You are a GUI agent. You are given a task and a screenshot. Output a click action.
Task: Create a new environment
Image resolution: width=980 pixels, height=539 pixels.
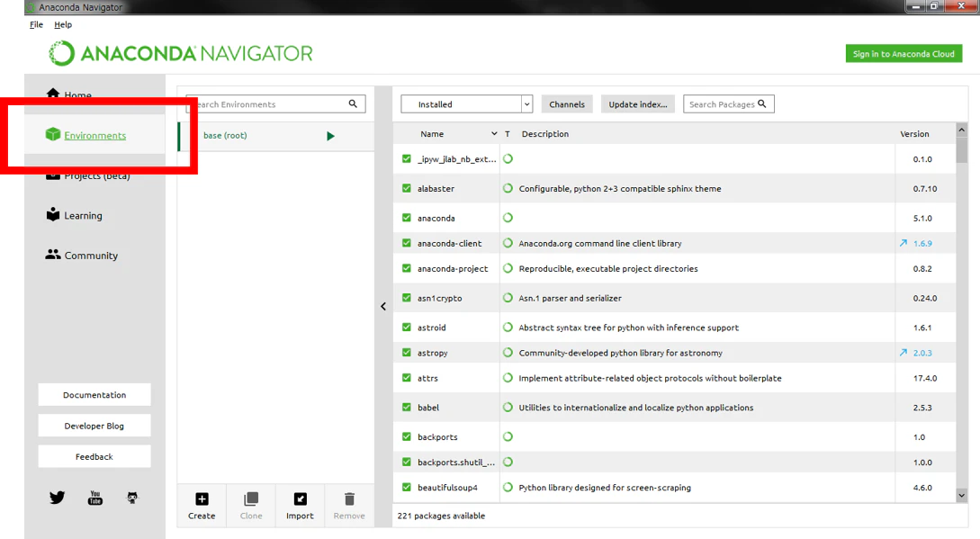202,505
